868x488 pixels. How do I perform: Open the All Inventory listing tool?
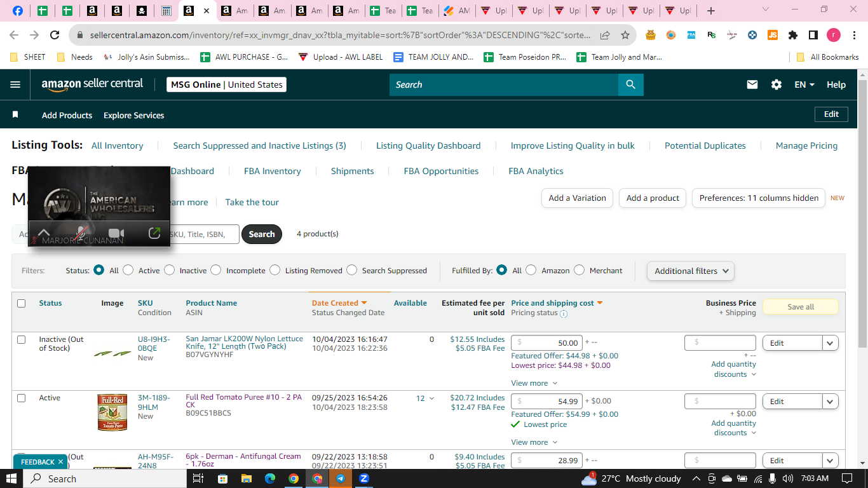(117, 146)
